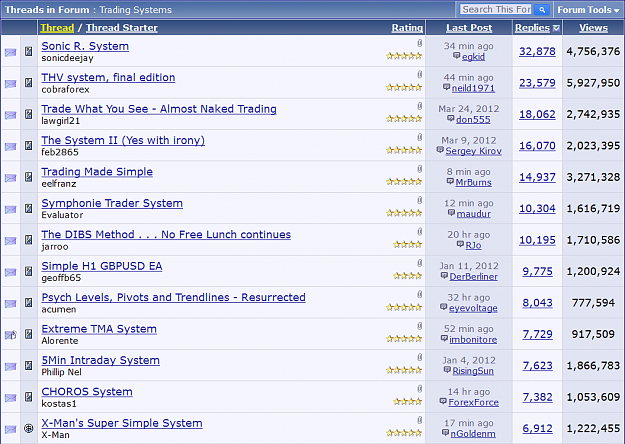Open the profile of last poster neild1971
The image size is (625, 444).
pos(473,88)
